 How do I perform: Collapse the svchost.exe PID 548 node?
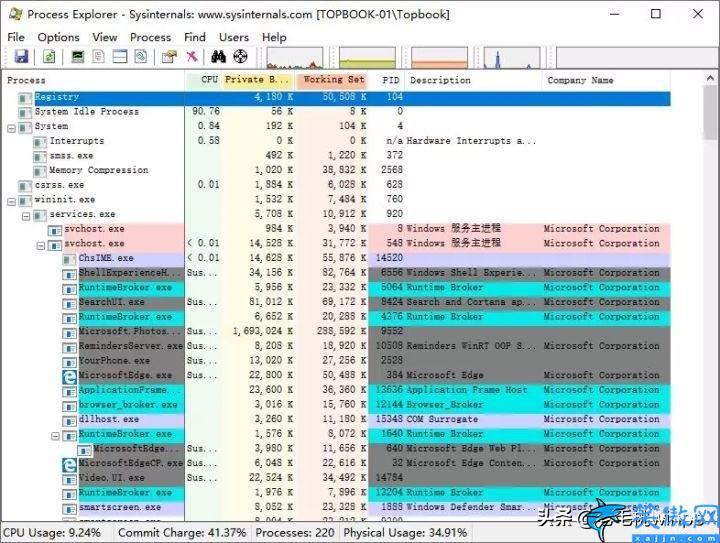pyautogui.click(x=41, y=246)
